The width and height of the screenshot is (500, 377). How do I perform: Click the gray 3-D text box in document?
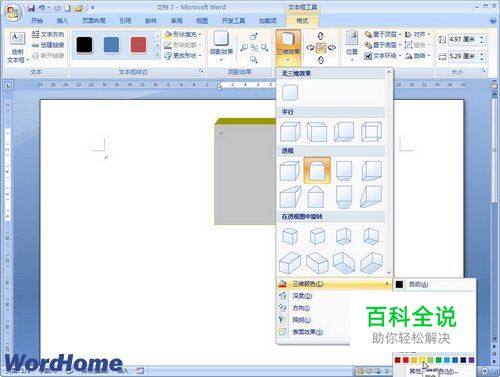click(x=245, y=173)
